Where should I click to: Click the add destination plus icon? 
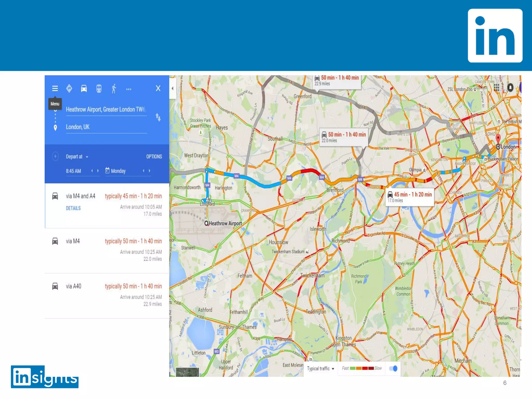55,156
